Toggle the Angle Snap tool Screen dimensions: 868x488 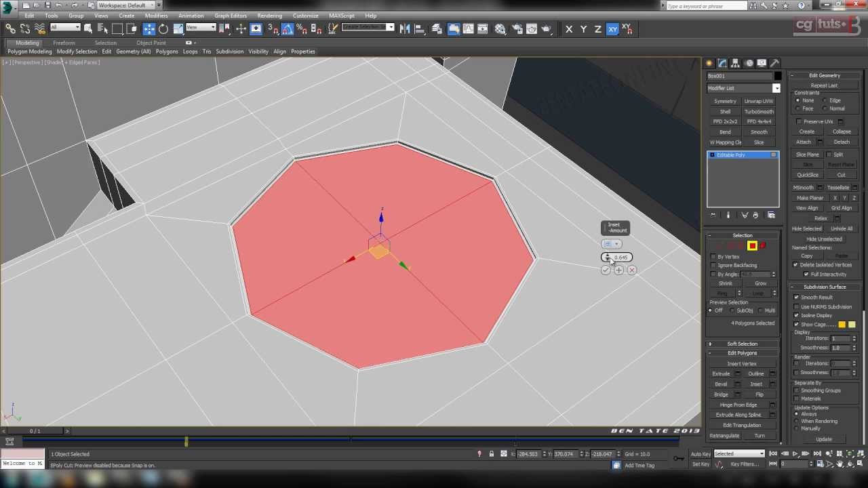coord(288,28)
